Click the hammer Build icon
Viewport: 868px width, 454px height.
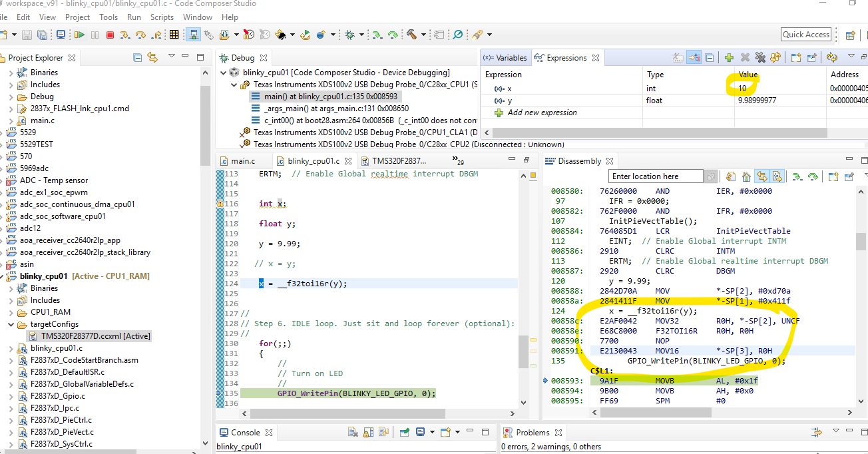click(411, 35)
